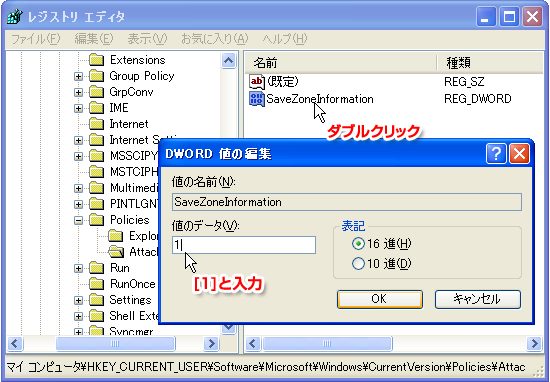550x382 pixels.
Task: Select the RunOnce tree item label
Action: coord(132,284)
